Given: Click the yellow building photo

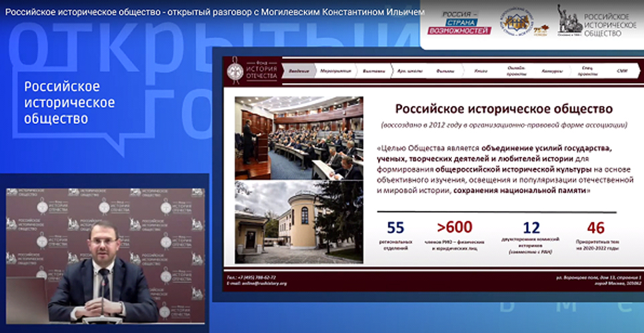Looking at the screenshot, I should [x=299, y=222].
